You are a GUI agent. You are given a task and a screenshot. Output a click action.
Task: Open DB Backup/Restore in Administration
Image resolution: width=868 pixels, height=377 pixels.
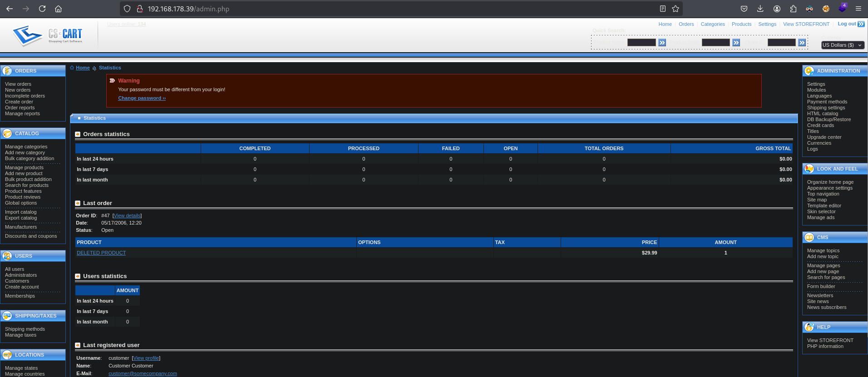829,119
